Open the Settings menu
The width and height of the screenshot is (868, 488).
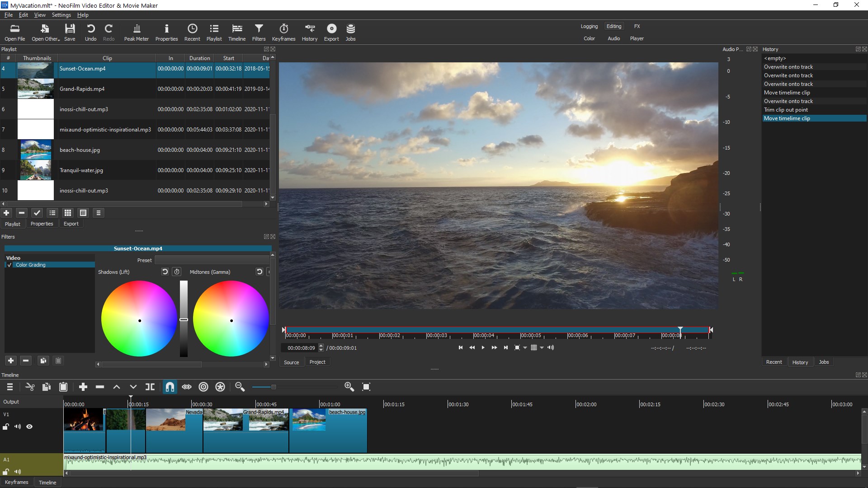coord(61,15)
